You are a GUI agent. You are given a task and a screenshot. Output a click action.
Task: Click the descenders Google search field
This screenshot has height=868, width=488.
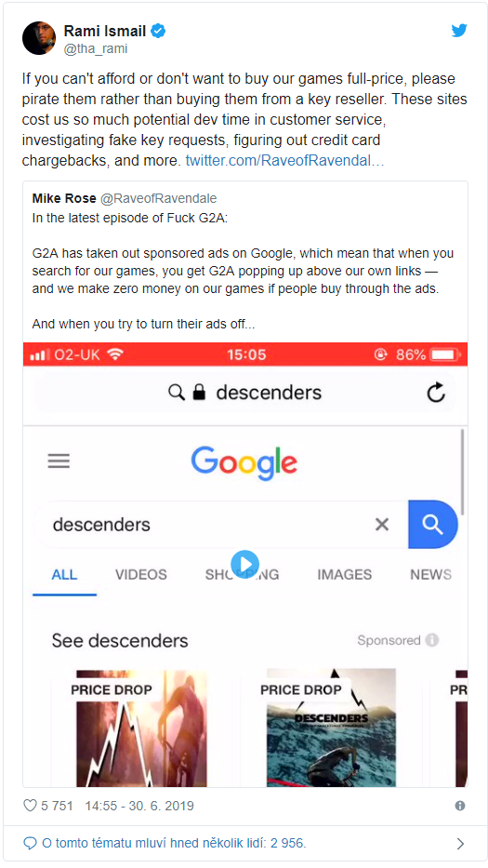pos(220,524)
